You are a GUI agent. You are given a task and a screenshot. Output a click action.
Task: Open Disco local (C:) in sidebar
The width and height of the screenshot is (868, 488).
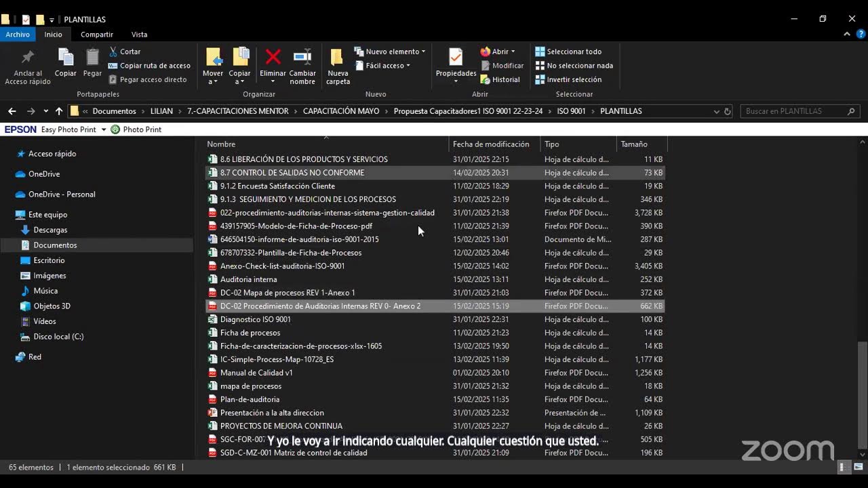coord(58,337)
